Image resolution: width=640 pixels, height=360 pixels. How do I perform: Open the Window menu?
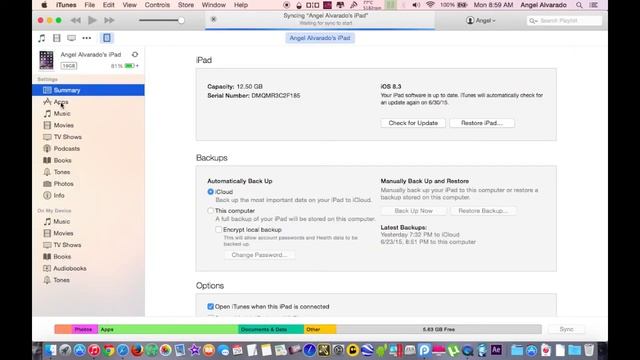tap(213, 5)
